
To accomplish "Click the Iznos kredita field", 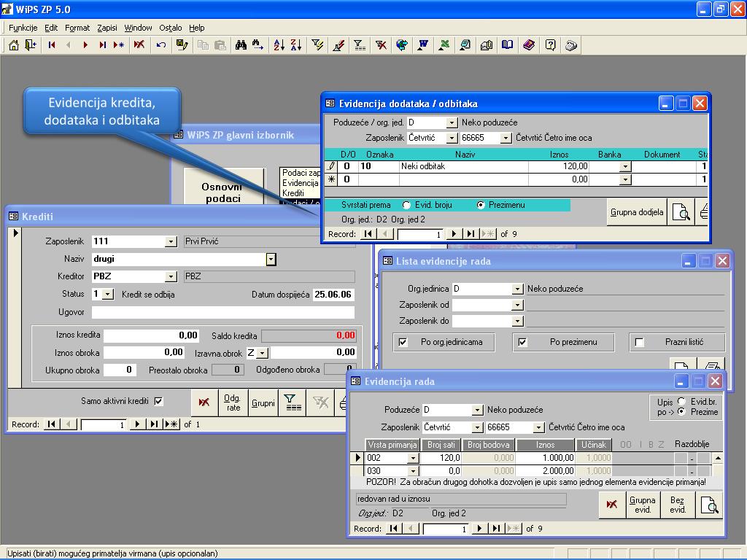I will 152,335.
